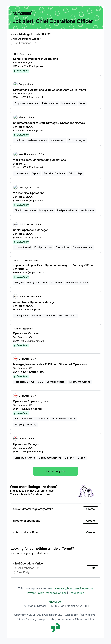Viewport: 111px width, 644px height.
Task: Click the Shipping & receiving tag
Action: coord(25,425)
